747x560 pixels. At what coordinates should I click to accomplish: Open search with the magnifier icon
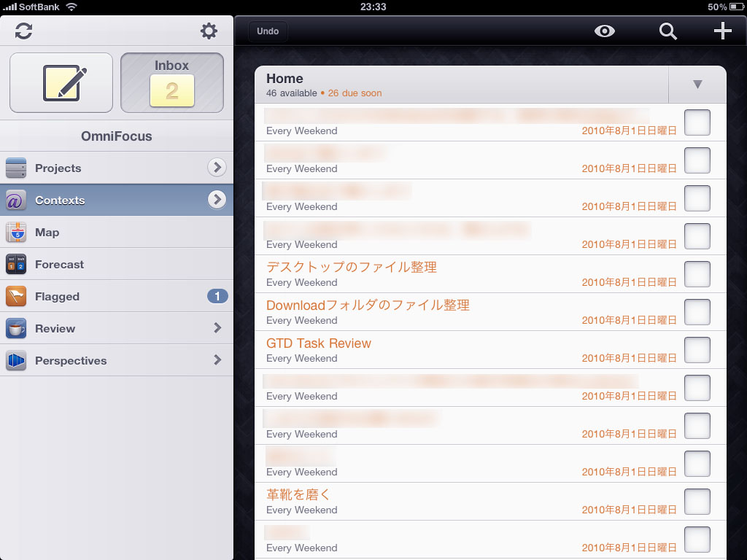(668, 31)
